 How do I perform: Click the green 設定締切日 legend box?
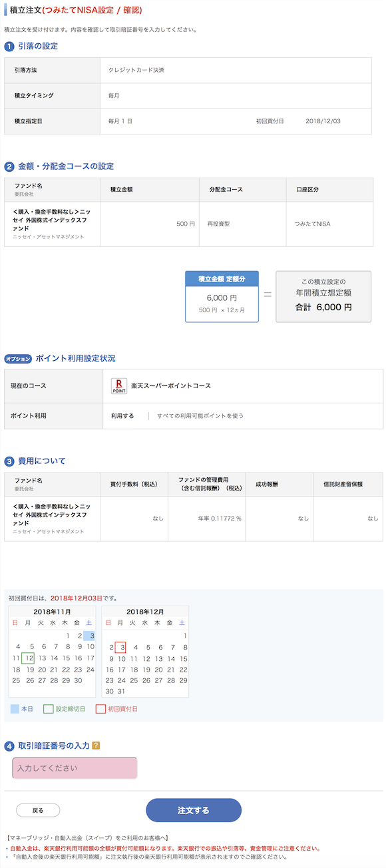tap(48, 709)
